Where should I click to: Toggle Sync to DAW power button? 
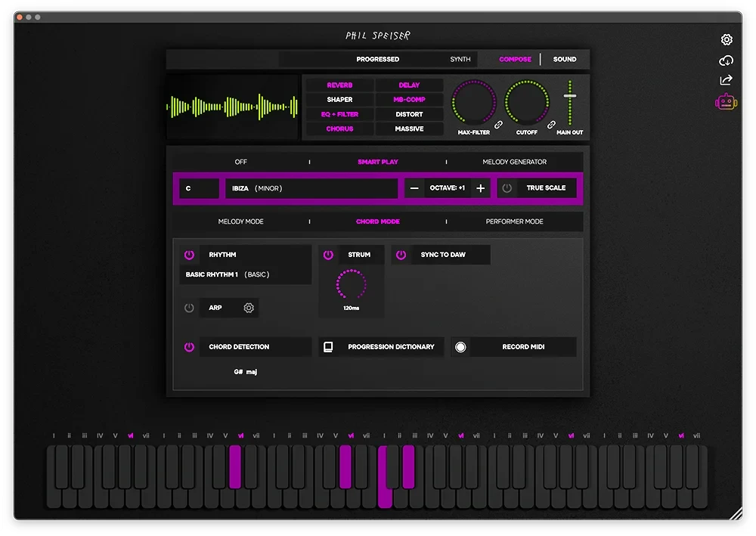pyautogui.click(x=401, y=255)
